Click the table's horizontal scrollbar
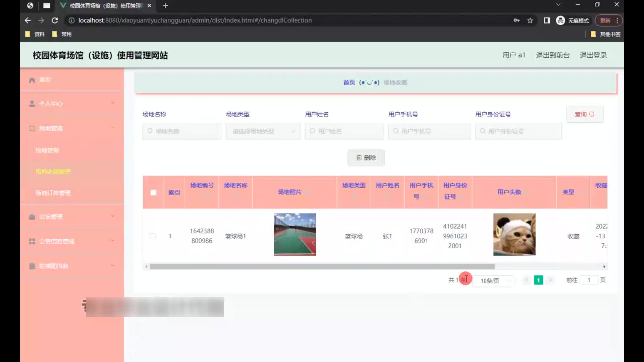Image resolution: width=644 pixels, height=362 pixels. 322,266
